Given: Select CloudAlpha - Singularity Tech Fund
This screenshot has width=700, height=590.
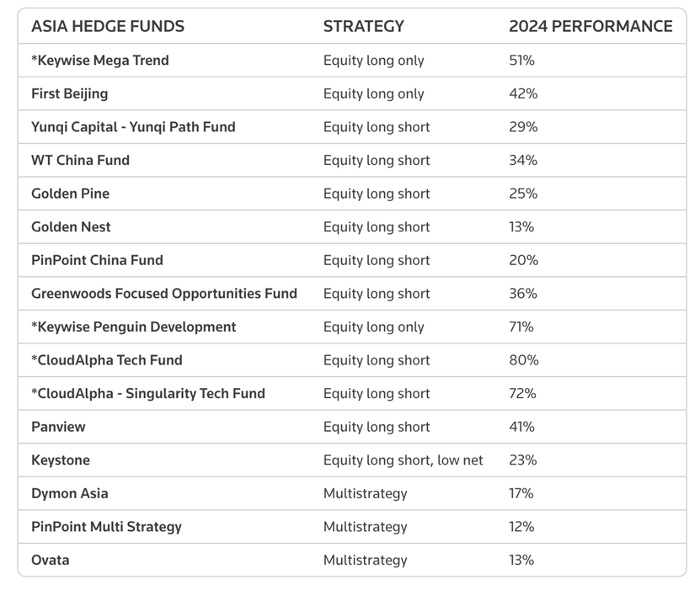Looking at the screenshot, I should coord(147,393).
